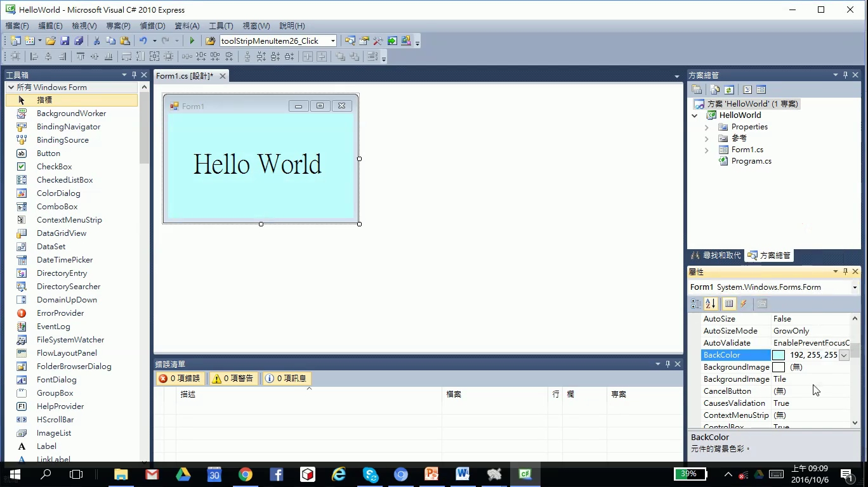868x487 pixels.
Task: Open the Form1 object selector dropdown in properties
Action: [855, 287]
